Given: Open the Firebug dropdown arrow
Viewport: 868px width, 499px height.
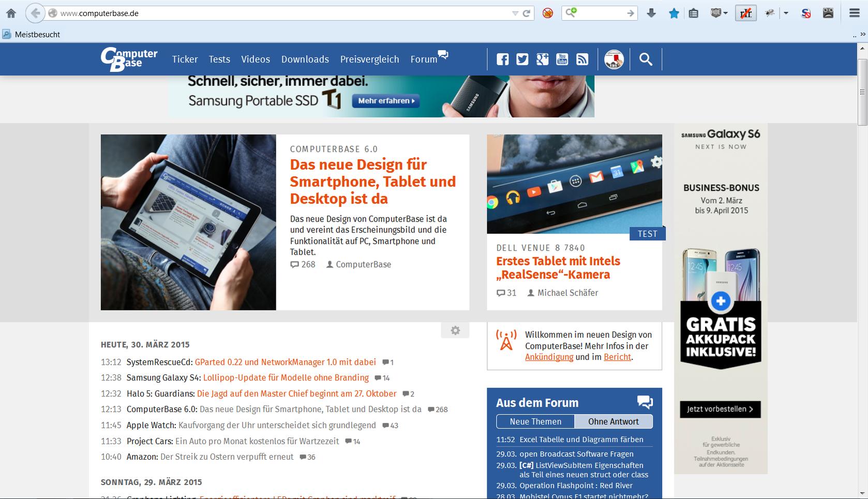Looking at the screenshot, I should click(x=786, y=13).
